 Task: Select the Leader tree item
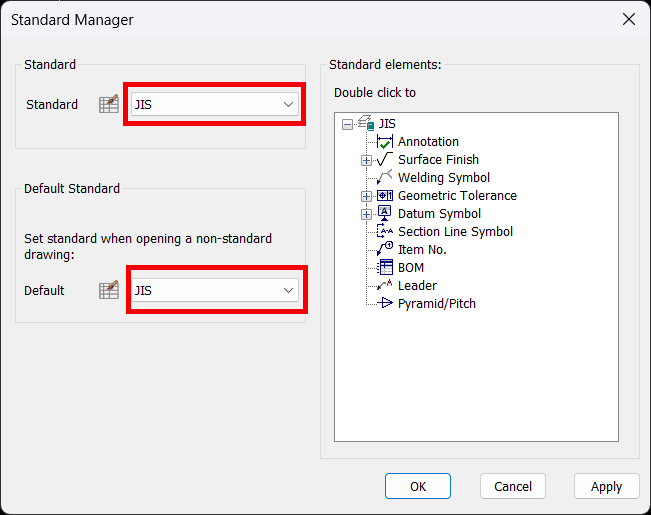[x=417, y=286]
